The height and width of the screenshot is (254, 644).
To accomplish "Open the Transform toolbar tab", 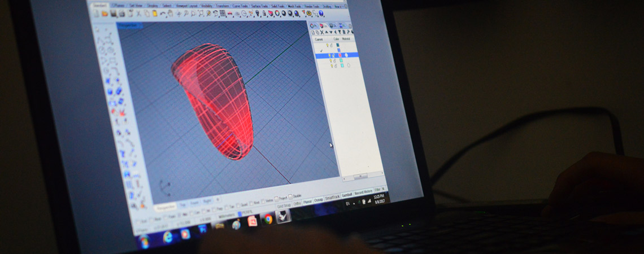I will (x=223, y=6).
